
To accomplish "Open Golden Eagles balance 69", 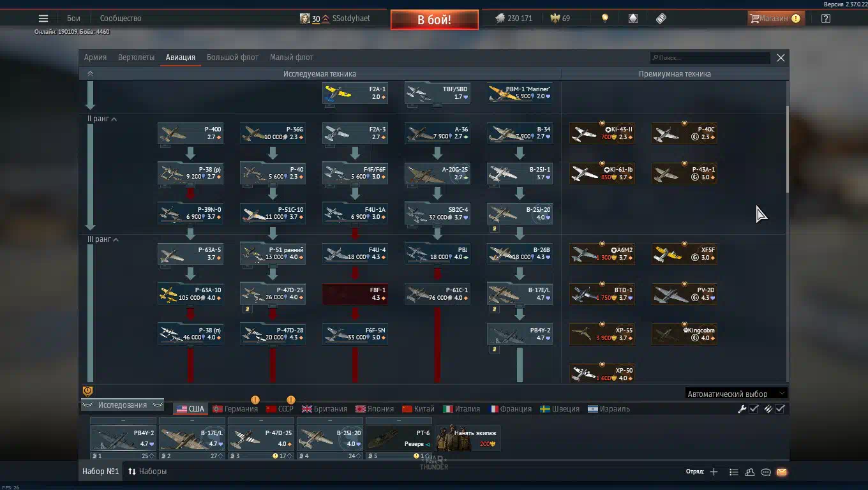I will point(560,19).
